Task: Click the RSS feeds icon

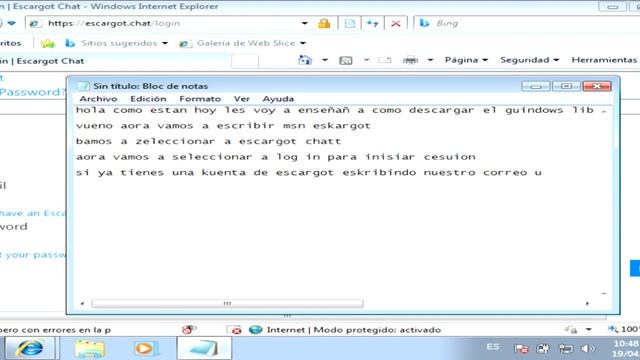Action: [346, 60]
